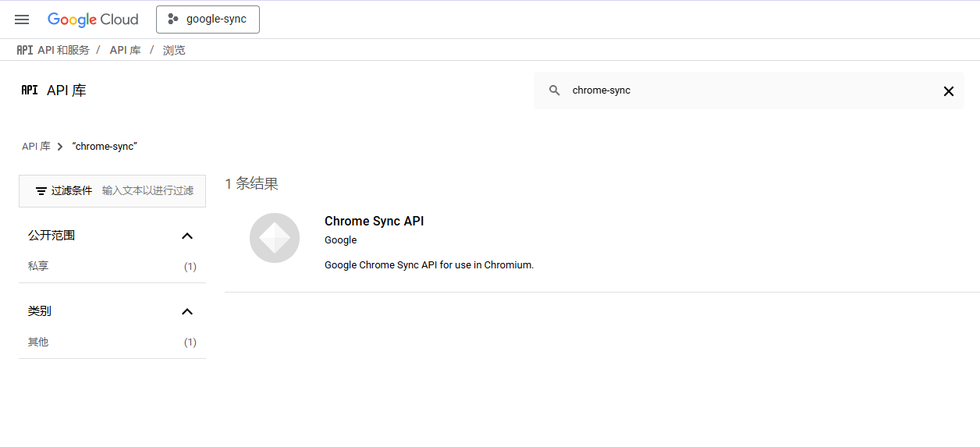Click the Chrome Sync API logo thumbnail

pos(275,238)
